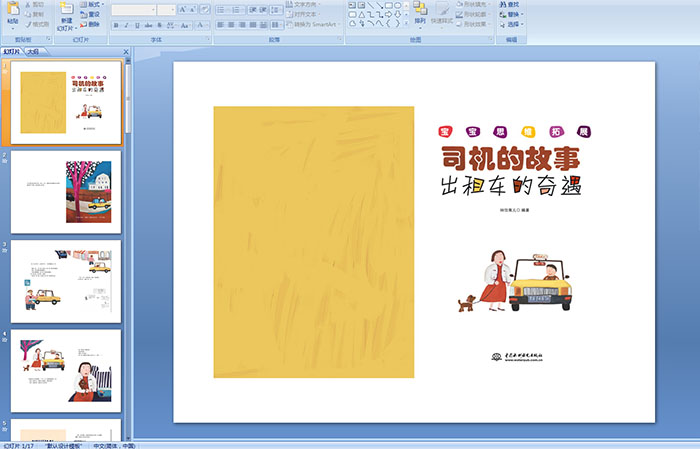Select the Triangle shape in the shapes gallery
This screenshot has width=700, height=449.
[362, 14]
